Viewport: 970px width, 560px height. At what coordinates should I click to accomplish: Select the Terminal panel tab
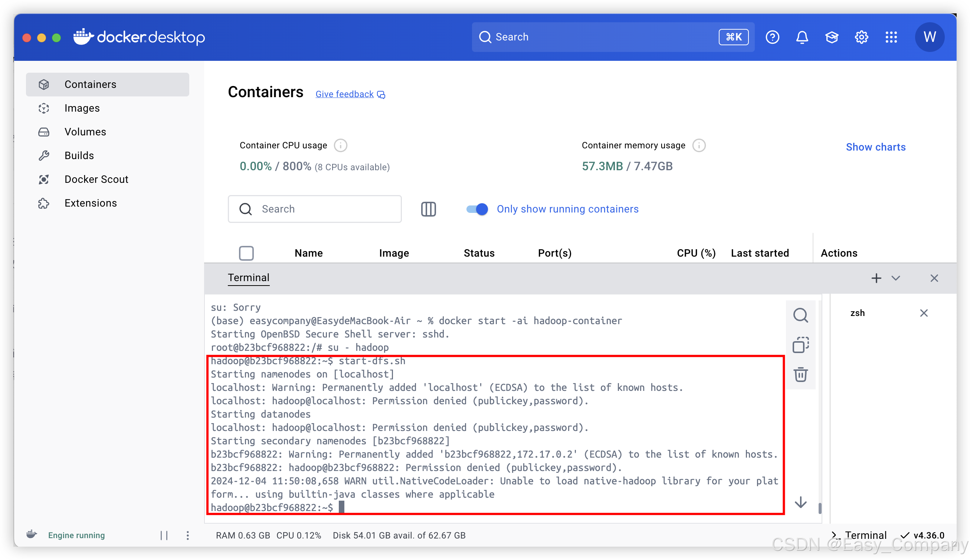(x=249, y=278)
